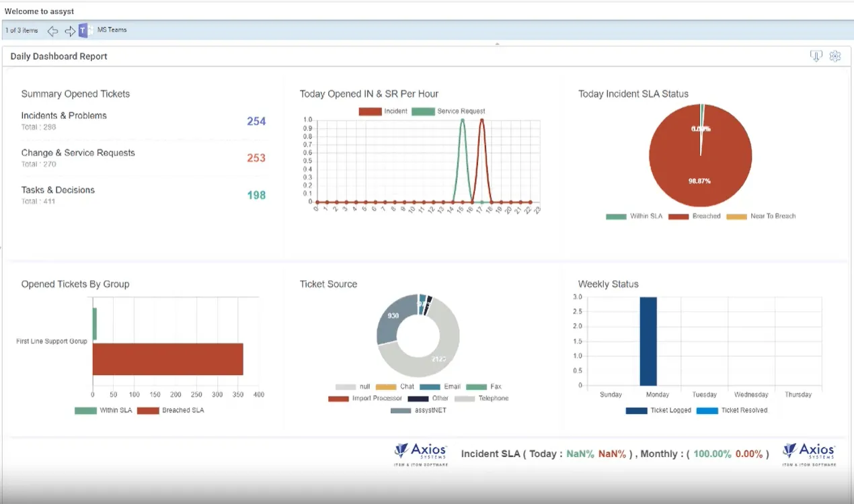Open Incidents & Problems count 254
The width and height of the screenshot is (854, 504).
[256, 122]
